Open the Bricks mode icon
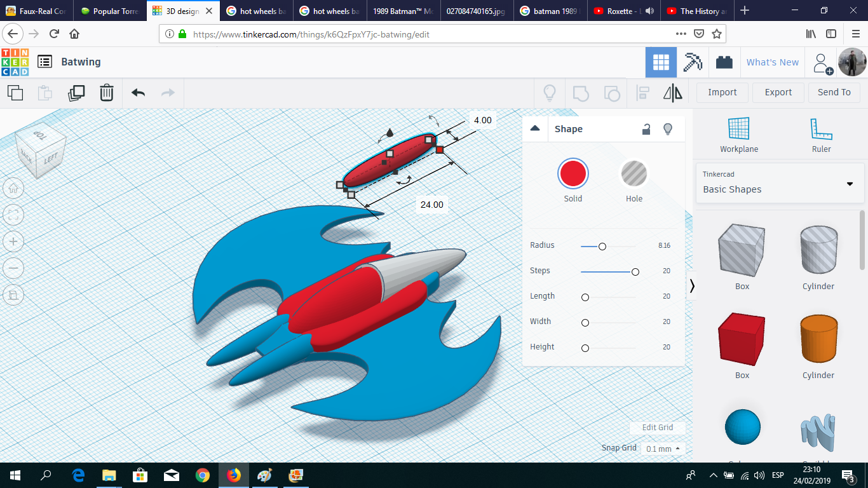Viewport: 868px width, 488px height. pos(724,62)
